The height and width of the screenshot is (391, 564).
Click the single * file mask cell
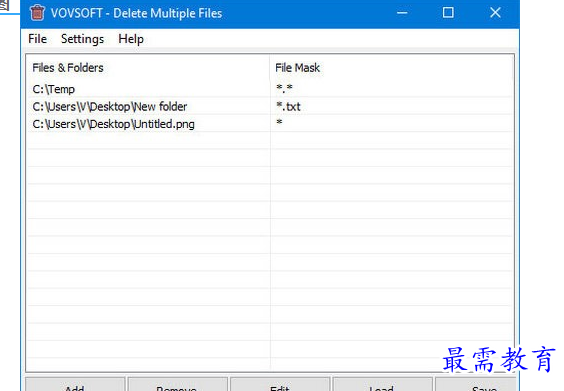click(x=392, y=124)
